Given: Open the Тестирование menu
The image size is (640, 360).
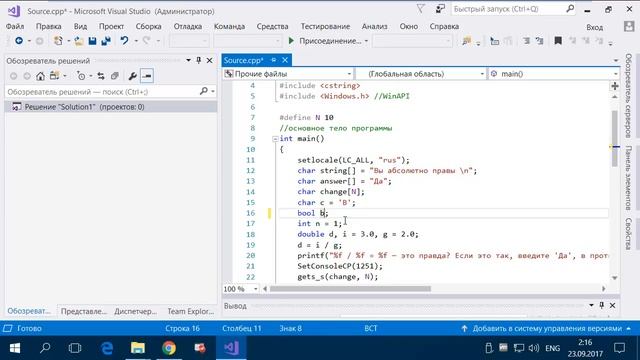Looking at the screenshot, I should (325, 27).
